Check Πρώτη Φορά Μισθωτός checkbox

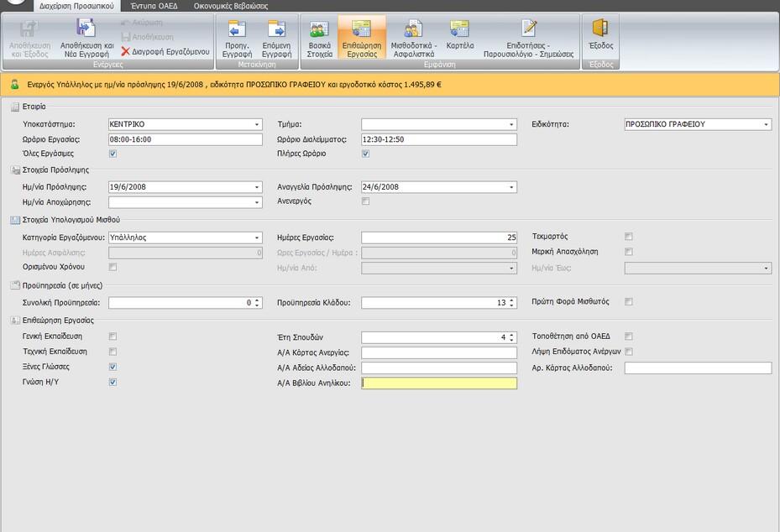(629, 301)
